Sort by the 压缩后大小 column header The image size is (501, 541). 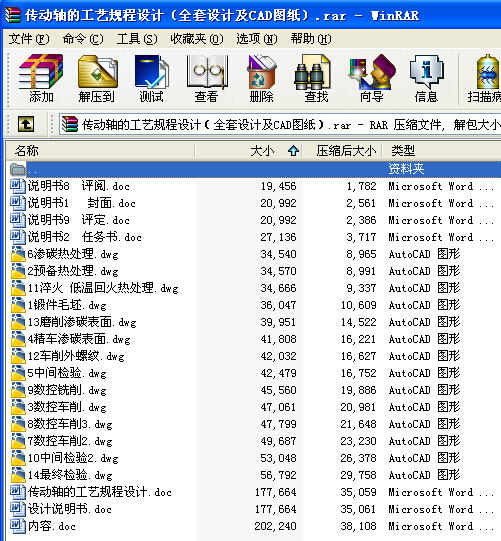pyautogui.click(x=342, y=151)
